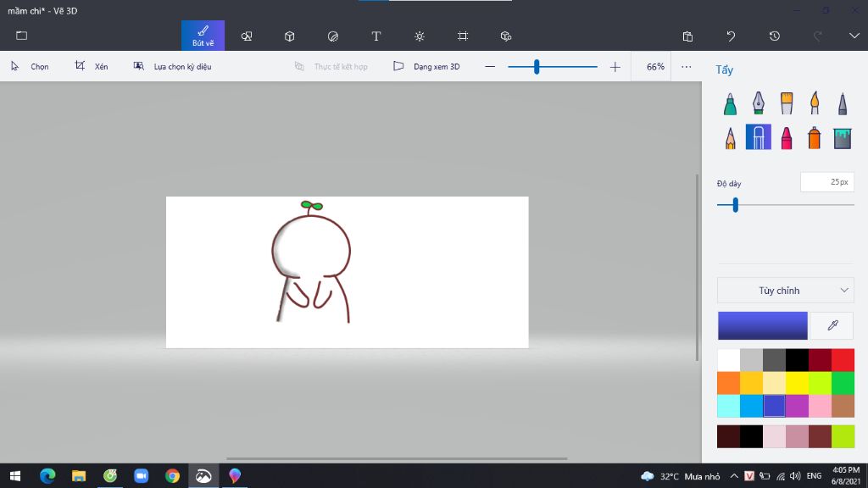Select the Marker brush
Viewport: 868px width, 488px height.
coord(730,104)
